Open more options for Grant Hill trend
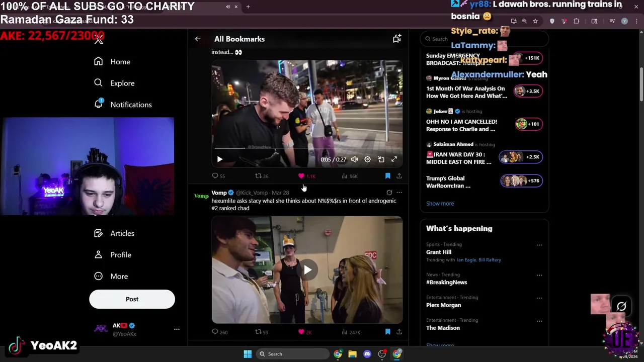Viewport: 644px width, 362px height. [539, 245]
